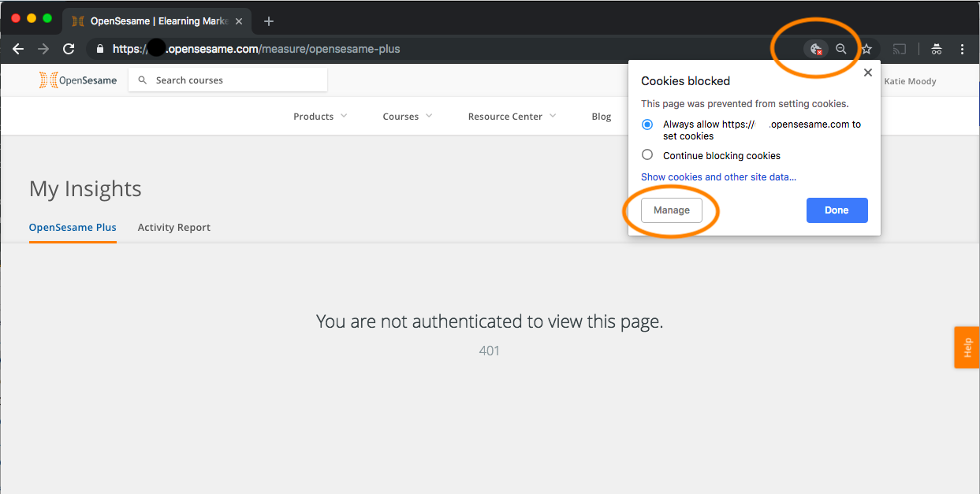
Task: Click the padlock site security icon
Action: pyautogui.click(x=99, y=49)
